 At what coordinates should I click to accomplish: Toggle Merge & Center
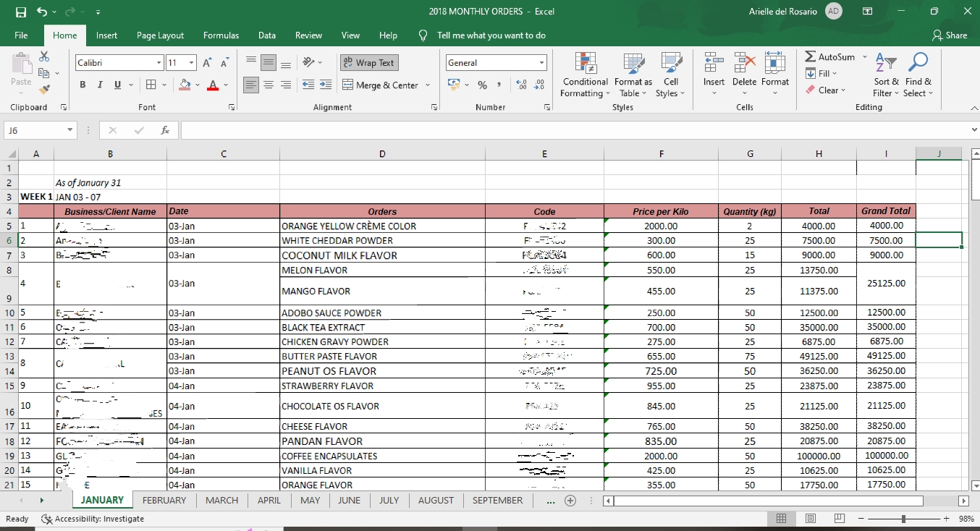click(x=381, y=85)
